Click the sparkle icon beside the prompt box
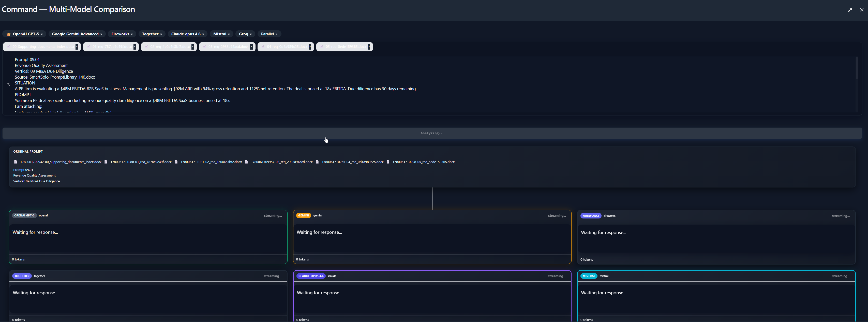 pyautogui.click(x=8, y=84)
